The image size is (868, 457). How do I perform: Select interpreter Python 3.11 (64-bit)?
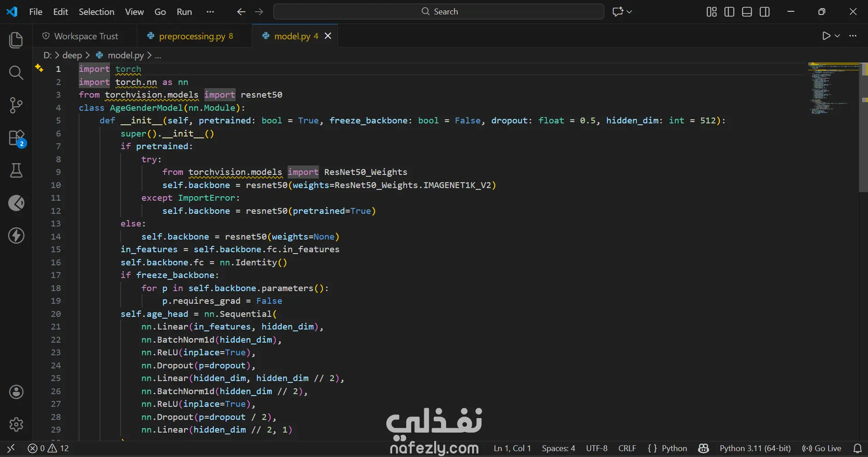(755, 448)
